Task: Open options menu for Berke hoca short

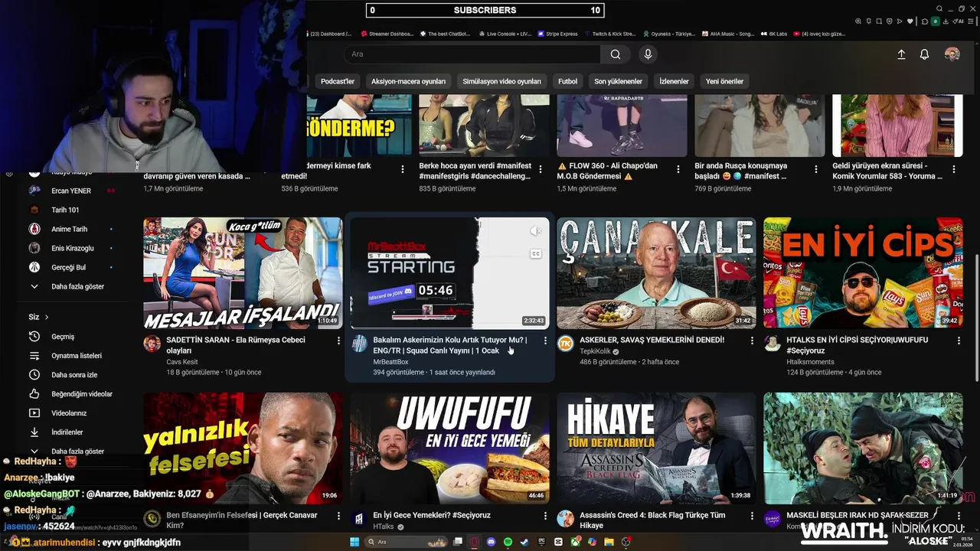Action: [541, 169]
